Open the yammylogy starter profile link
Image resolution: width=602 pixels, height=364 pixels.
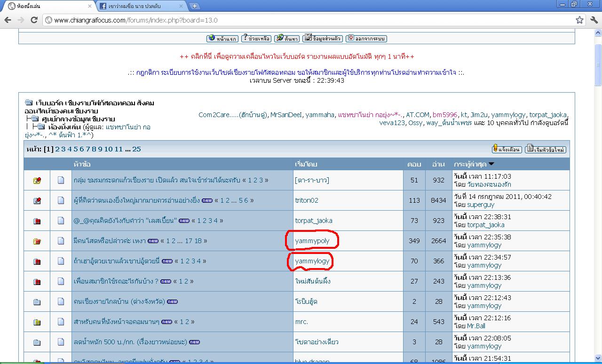click(x=312, y=261)
